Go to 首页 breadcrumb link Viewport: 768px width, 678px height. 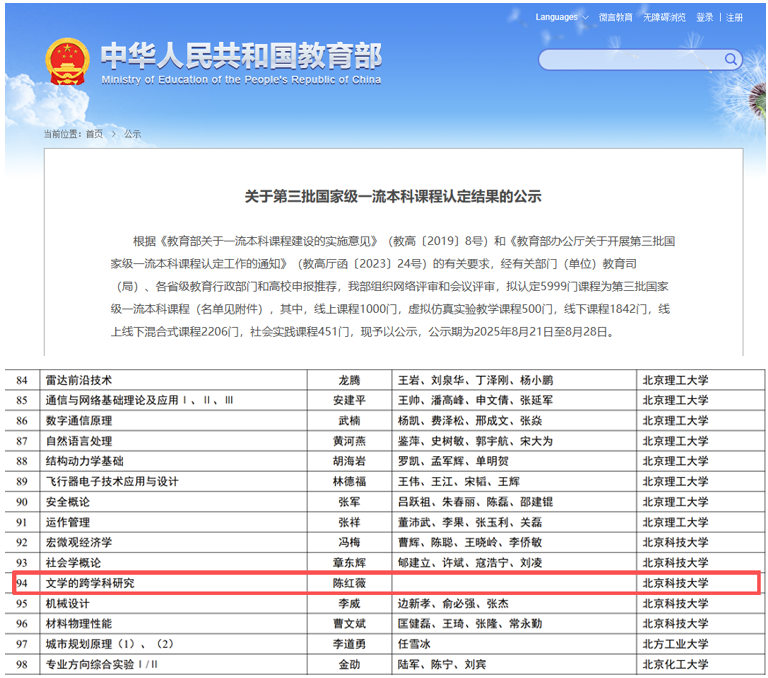point(95,134)
